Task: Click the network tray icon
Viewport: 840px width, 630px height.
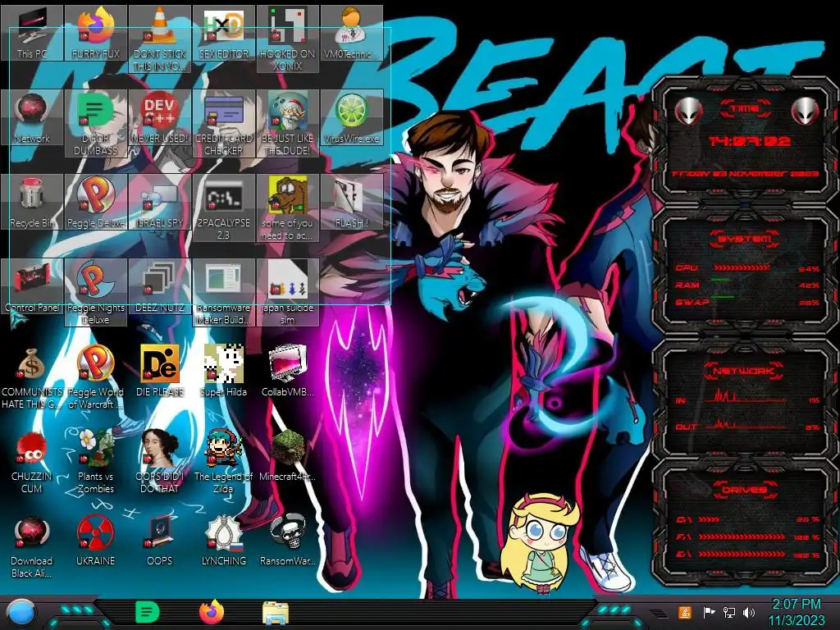Action: pos(729,612)
